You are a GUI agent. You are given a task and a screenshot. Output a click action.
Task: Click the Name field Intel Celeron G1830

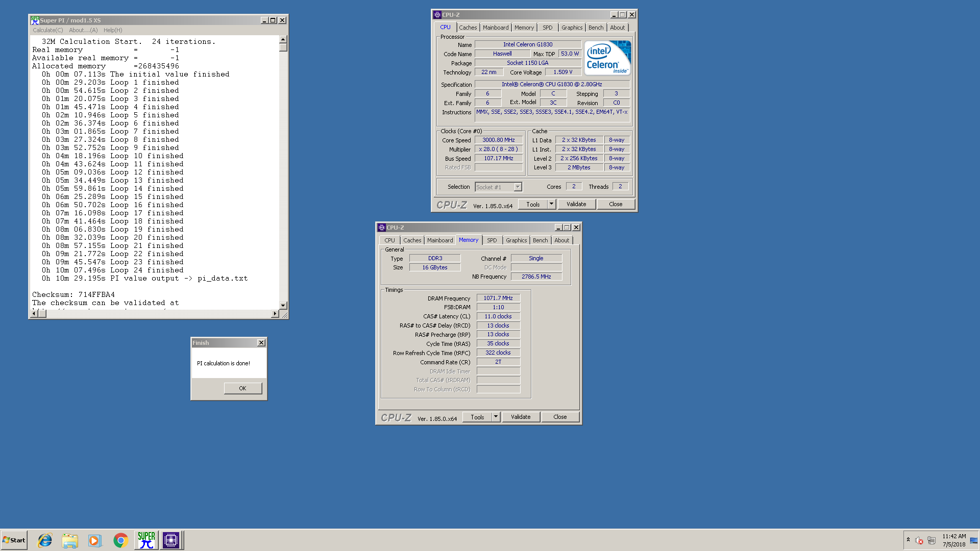coord(528,44)
